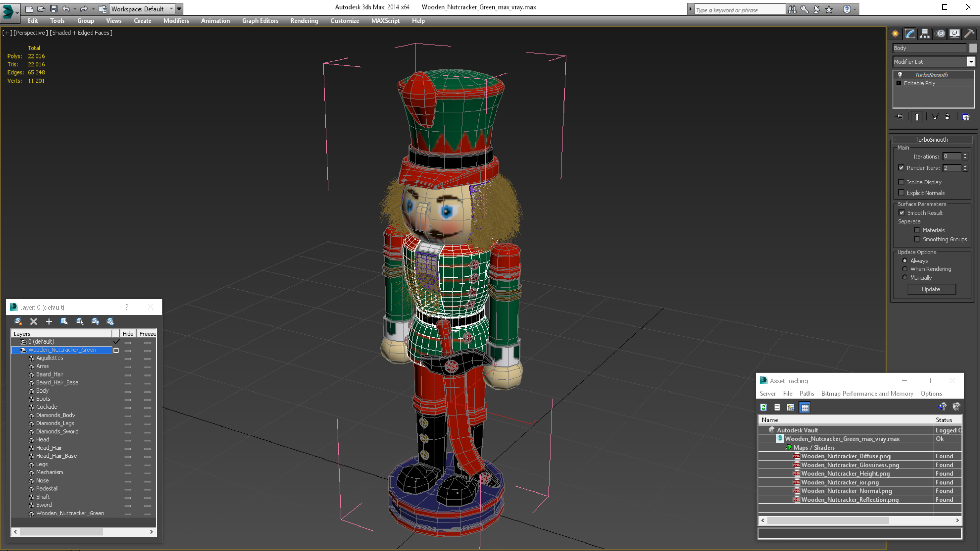The image size is (980, 551).
Task: Open the Rendering menu
Action: click(304, 21)
